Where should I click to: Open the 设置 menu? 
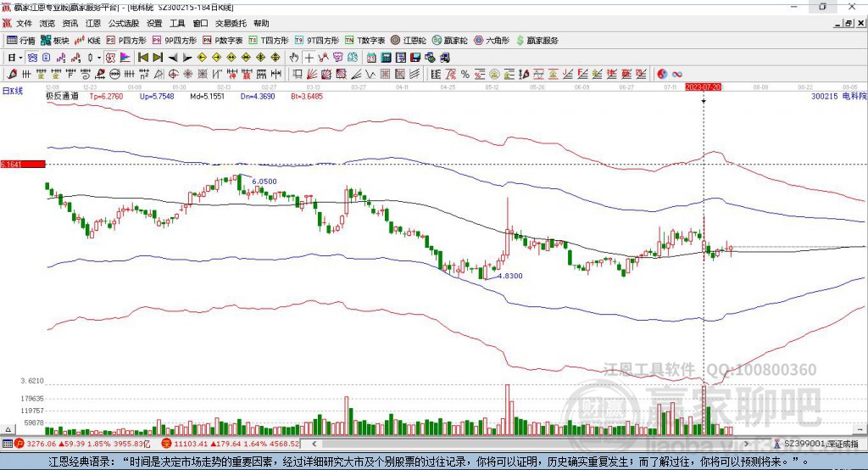[x=154, y=23]
